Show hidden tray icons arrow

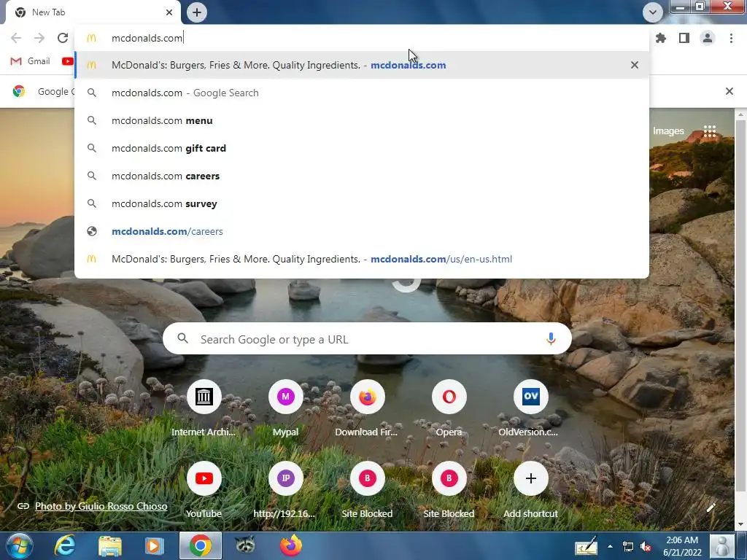[610, 546]
